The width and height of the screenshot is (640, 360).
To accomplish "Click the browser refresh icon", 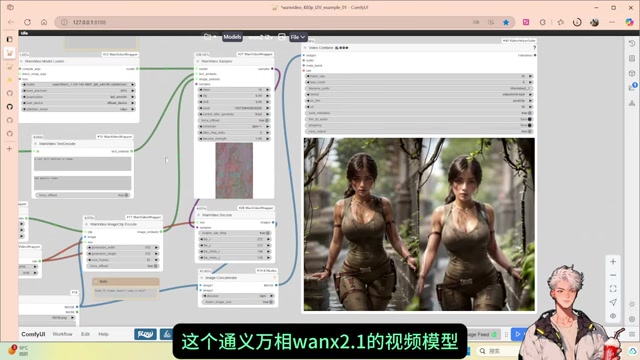I will (x=27, y=22).
